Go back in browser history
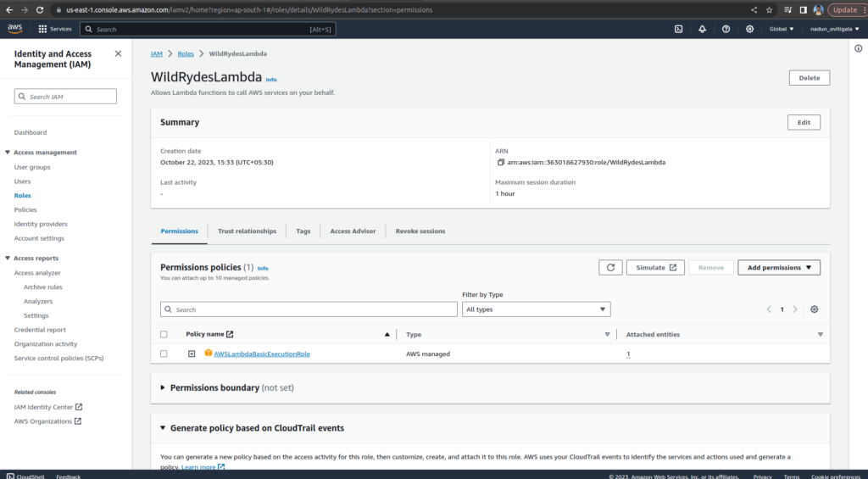Image resolution: width=868 pixels, height=479 pixels. tap(9, 9)
